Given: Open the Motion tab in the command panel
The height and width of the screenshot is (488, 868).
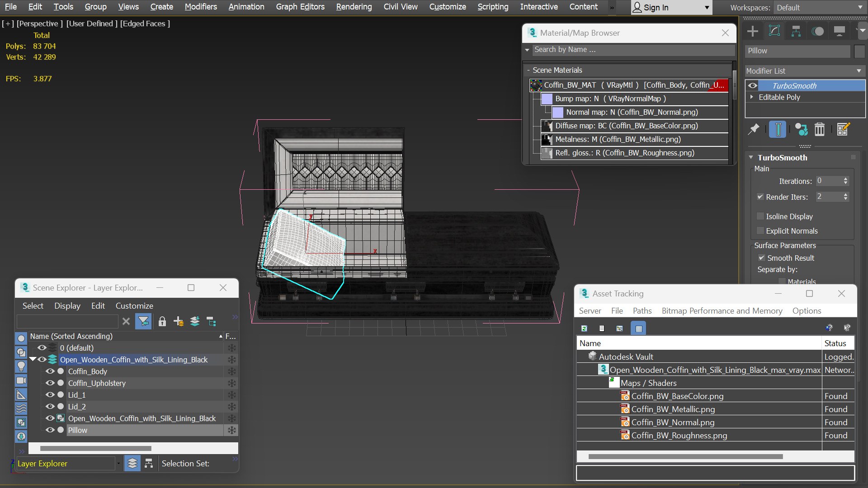Looking at the screenshot, I should pos(818,31).
